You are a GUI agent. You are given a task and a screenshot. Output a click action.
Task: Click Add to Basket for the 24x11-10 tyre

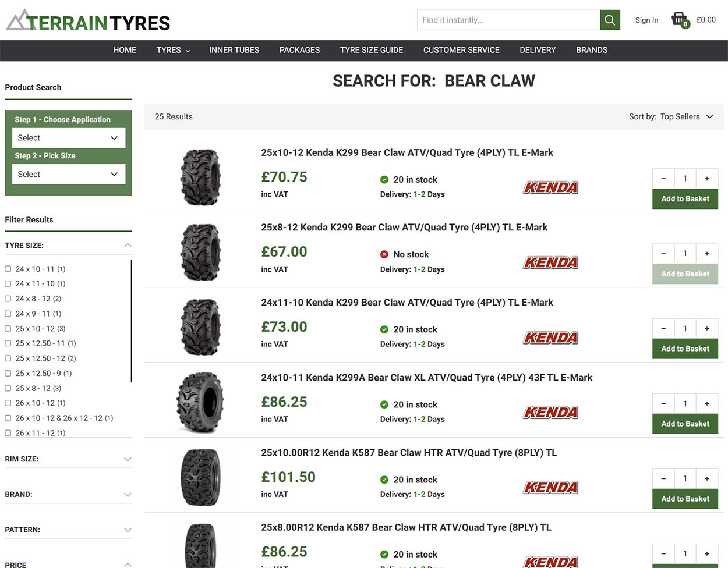pos(685,349)
